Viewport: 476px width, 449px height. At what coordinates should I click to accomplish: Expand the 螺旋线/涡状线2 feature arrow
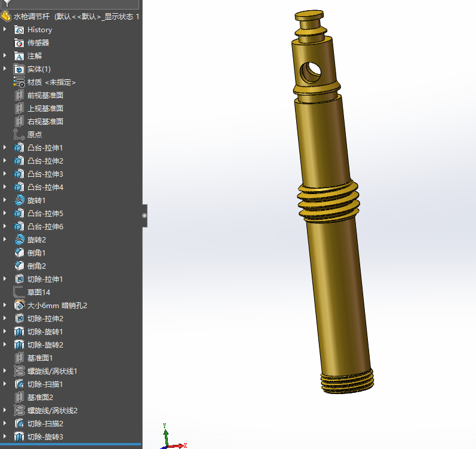5,410
